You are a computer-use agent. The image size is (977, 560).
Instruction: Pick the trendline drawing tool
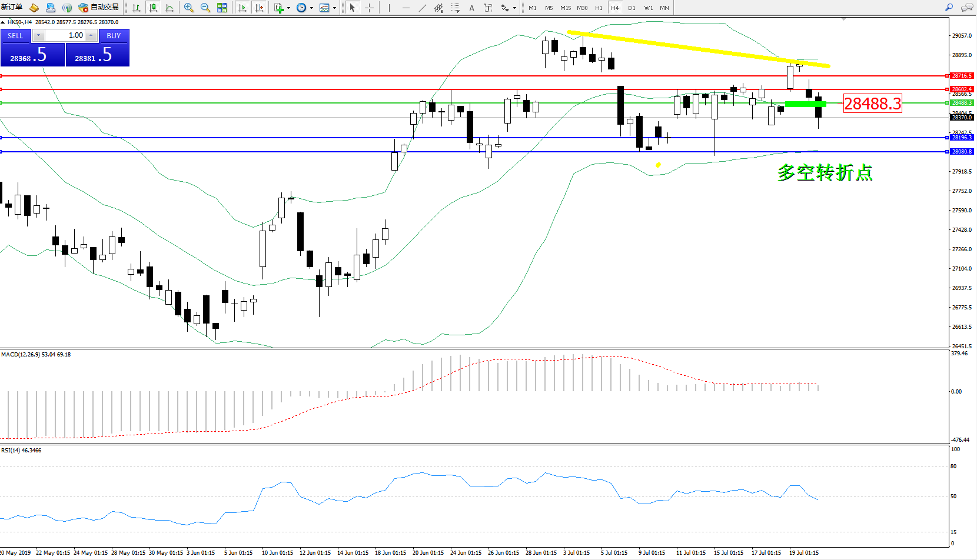423,8
